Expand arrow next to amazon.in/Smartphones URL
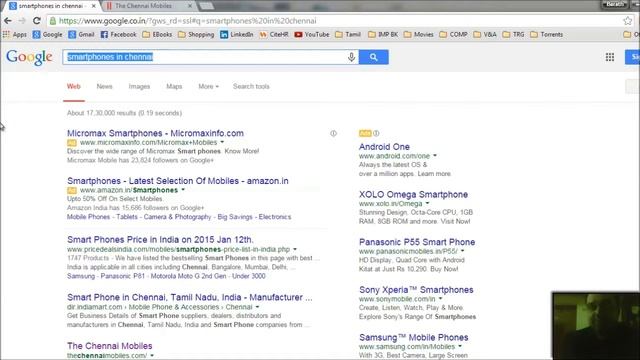The height and width of the screenshot is (360, 640). (183, 190)
